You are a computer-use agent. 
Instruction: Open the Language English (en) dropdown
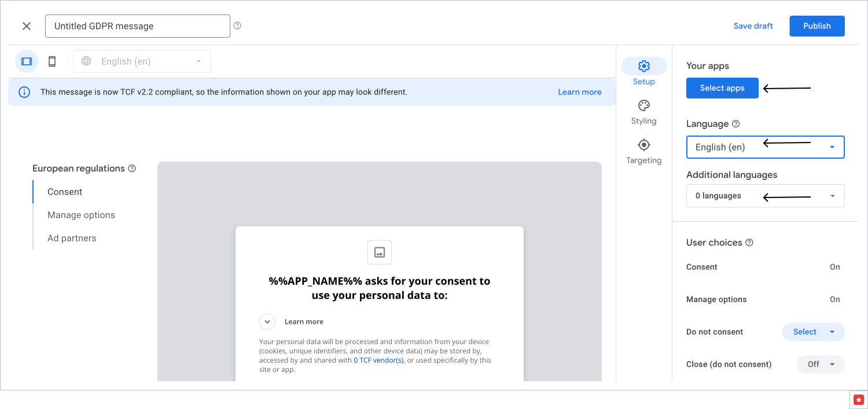(x=765, y=147)
